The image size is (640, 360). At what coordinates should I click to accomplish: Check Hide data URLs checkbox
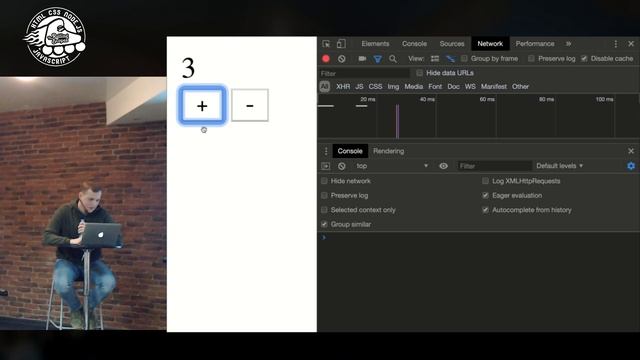click(419, 73)
